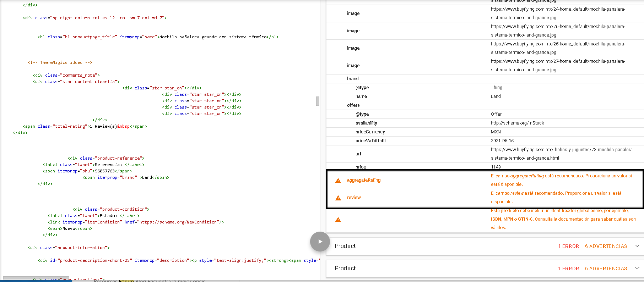Click the warning icon beside the global identifier message
The image size is (644, 282).
338,220
